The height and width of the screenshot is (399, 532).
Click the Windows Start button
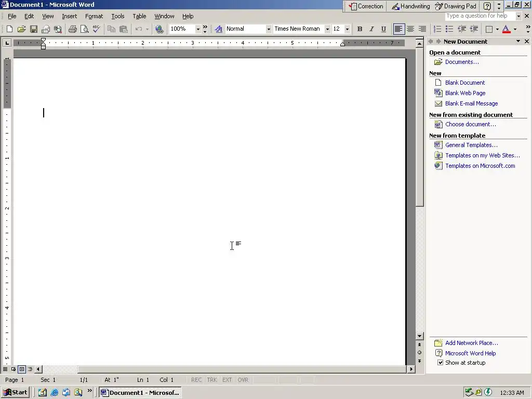15,393
